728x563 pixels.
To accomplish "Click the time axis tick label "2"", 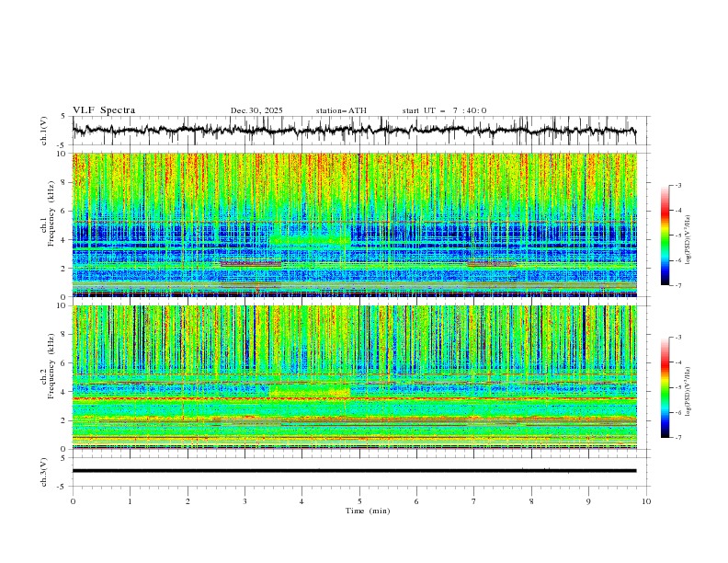I will (x=188, y=501).
